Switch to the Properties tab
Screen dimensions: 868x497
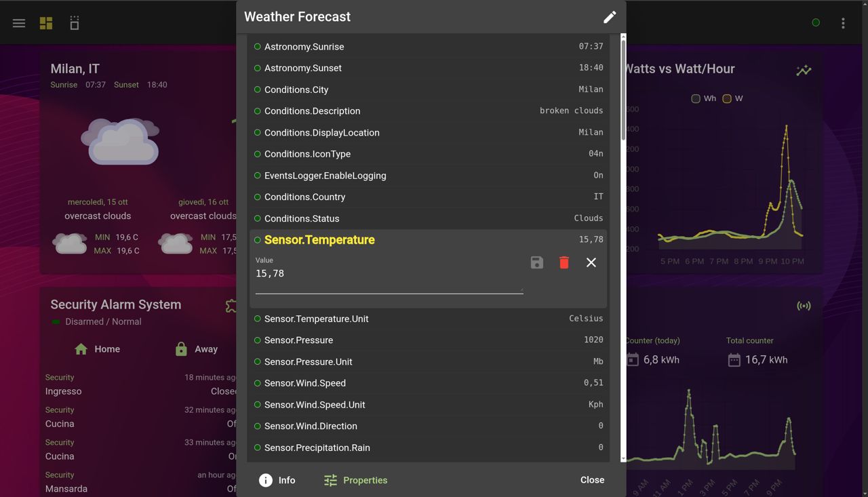point(356,480)
